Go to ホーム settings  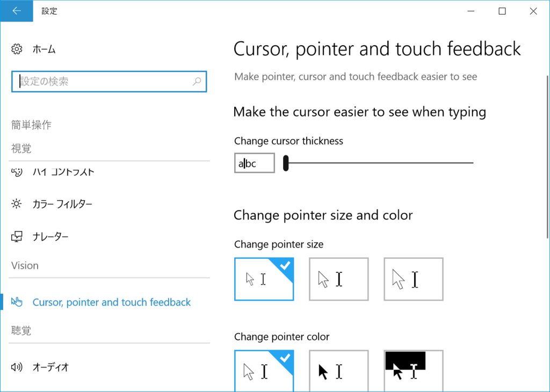tap(44, 49)
